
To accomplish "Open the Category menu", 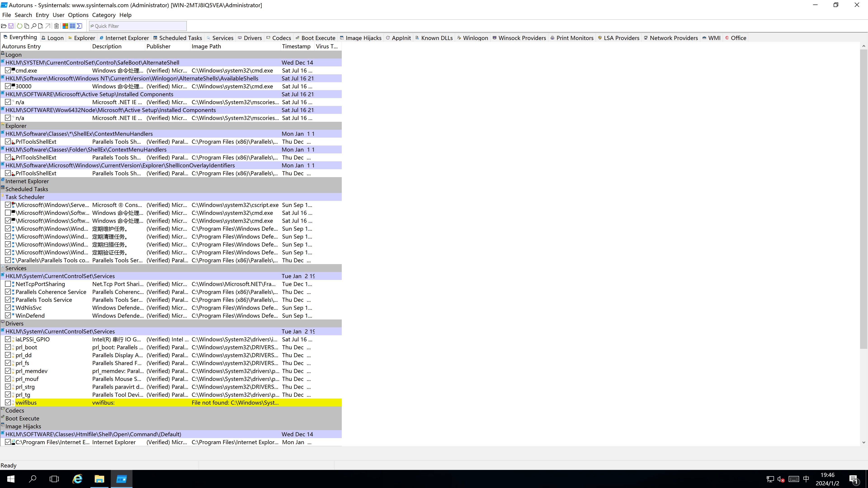I will coord(104,15).
